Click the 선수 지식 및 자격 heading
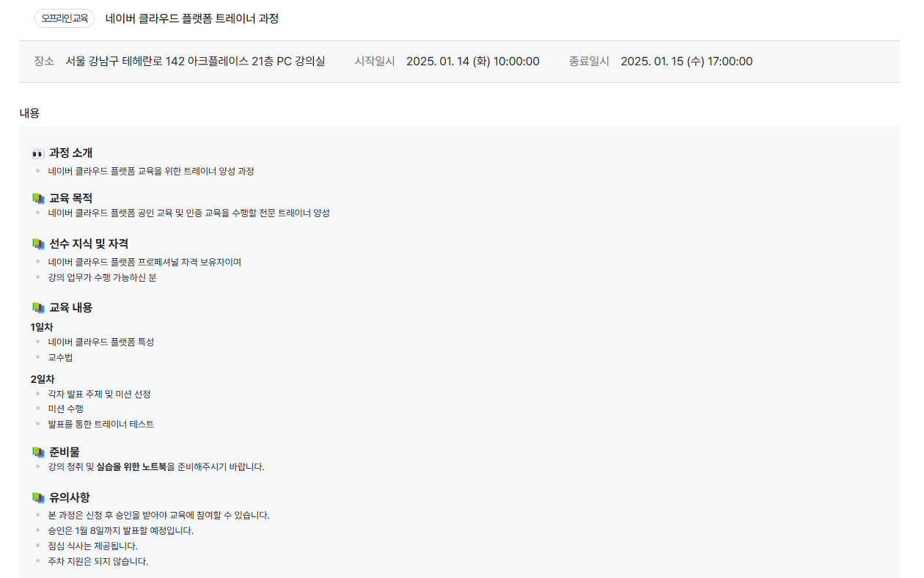The width and height of the screenshot is (924, 578). point(89,244)
